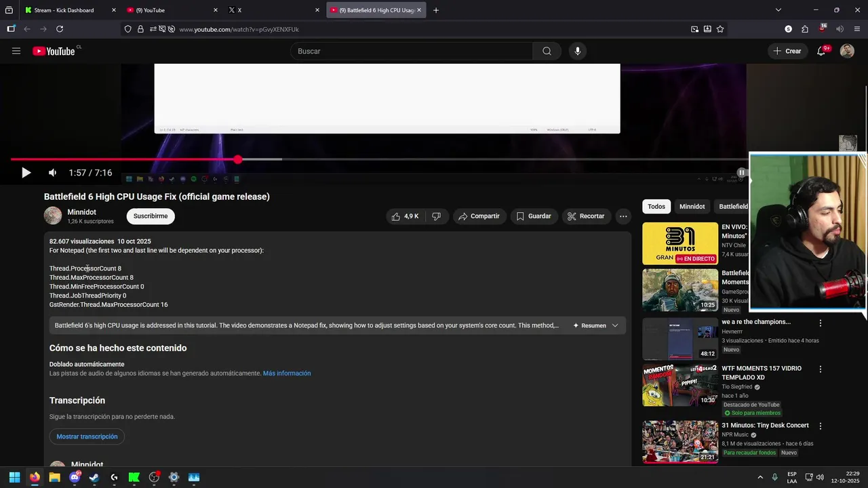Show hidden system tray icons

tap(760, 477)
